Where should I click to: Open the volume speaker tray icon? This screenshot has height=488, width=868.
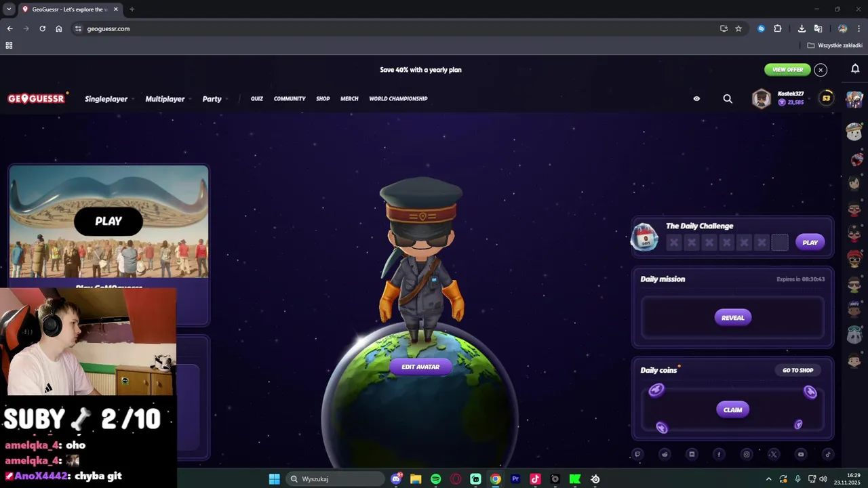[x=823, y=479]
